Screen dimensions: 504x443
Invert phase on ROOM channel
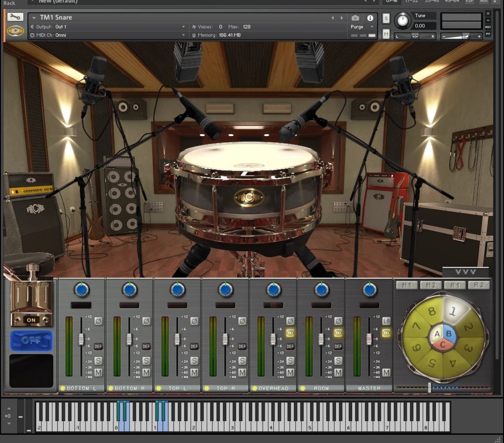coord(338,321)
